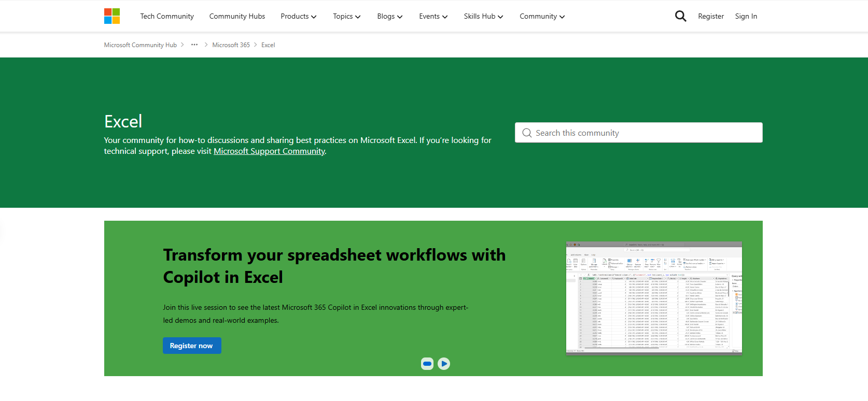The width and height of the screenshot is (868, 401).
Task: Expand the Products dropdown
Action: point(299,16)
